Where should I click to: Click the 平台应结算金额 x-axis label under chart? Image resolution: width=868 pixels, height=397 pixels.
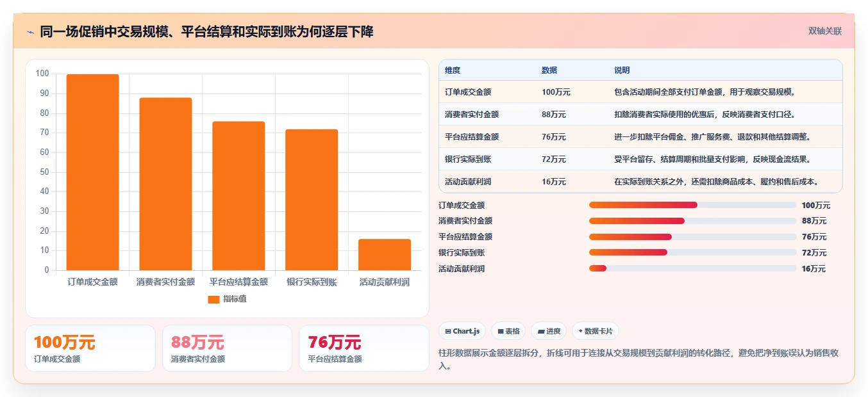[238, 282]
